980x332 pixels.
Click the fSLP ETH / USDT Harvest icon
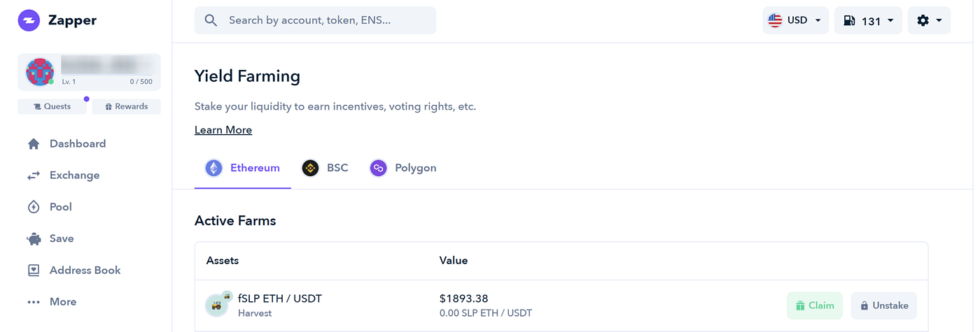218,303
